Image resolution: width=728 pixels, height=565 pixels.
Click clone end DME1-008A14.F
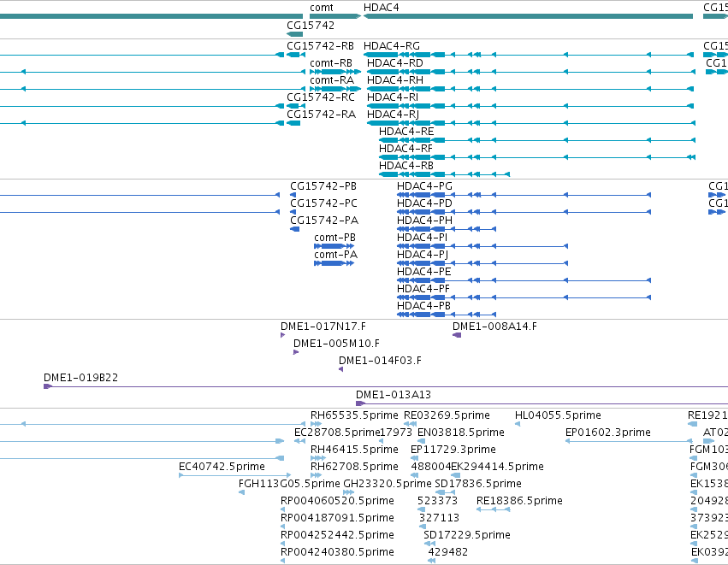pos(494,327)
